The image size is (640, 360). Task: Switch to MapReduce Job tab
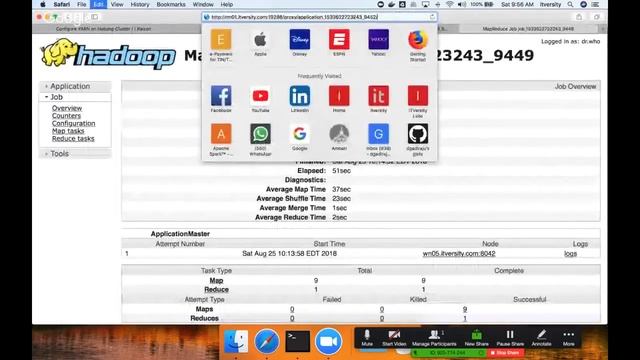528,29
